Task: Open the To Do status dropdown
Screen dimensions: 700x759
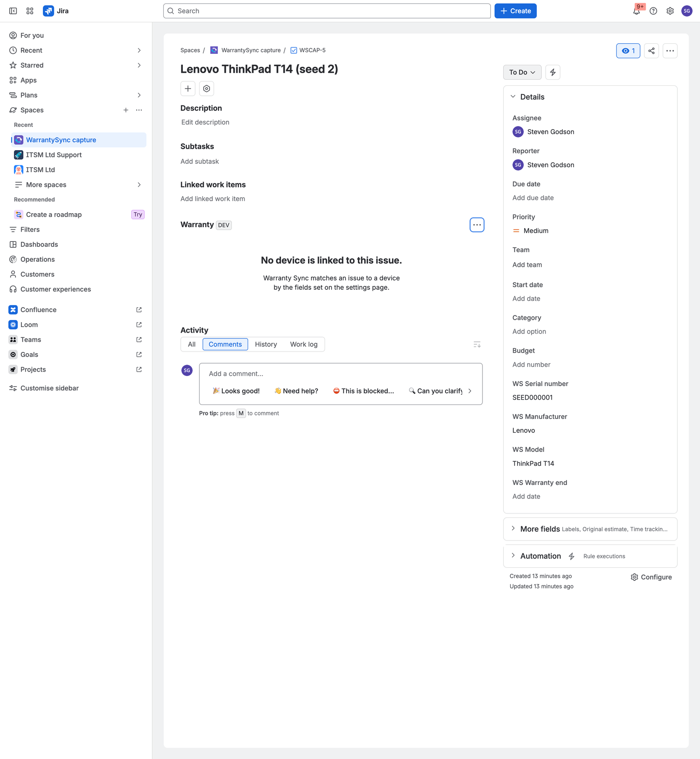Action: (x=522, y=72)
